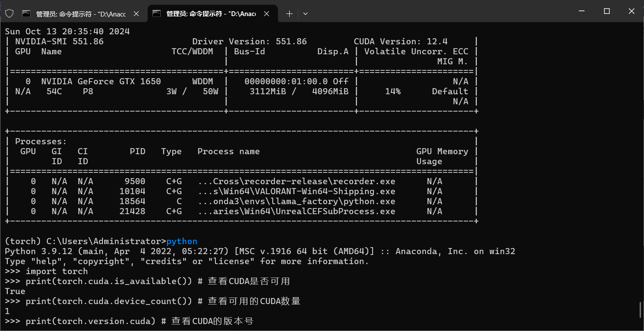The height and width of the screenshot is (331, 644).
Task: Minimize the terminal window
Action: 582,11
